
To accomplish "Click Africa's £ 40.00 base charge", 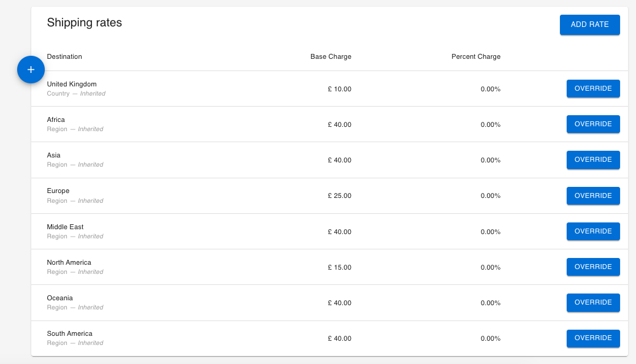I will pyautogui.click(x=339, y=125).
